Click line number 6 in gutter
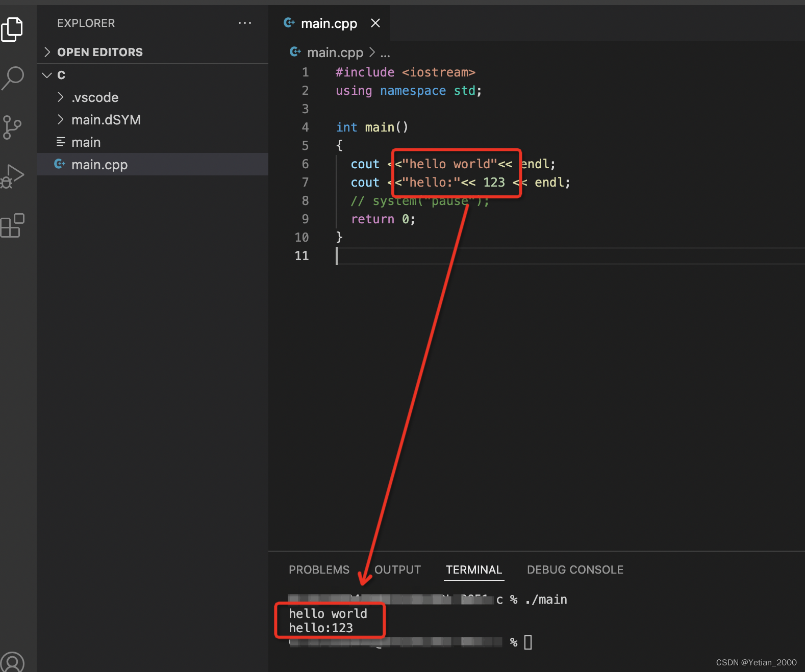Viewport: 805px width, 672px height. click(x=305, y=164)
